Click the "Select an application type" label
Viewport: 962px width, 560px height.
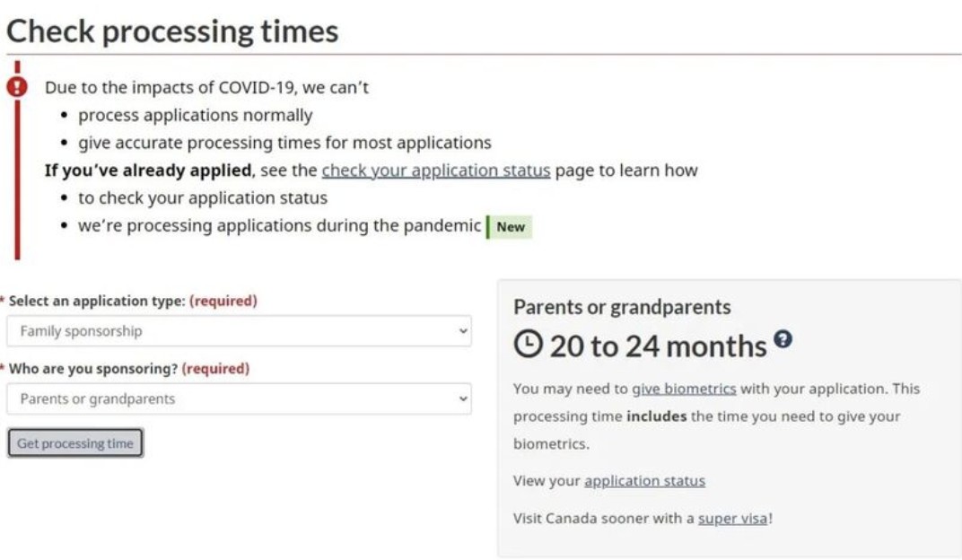(x=97, y=302)
